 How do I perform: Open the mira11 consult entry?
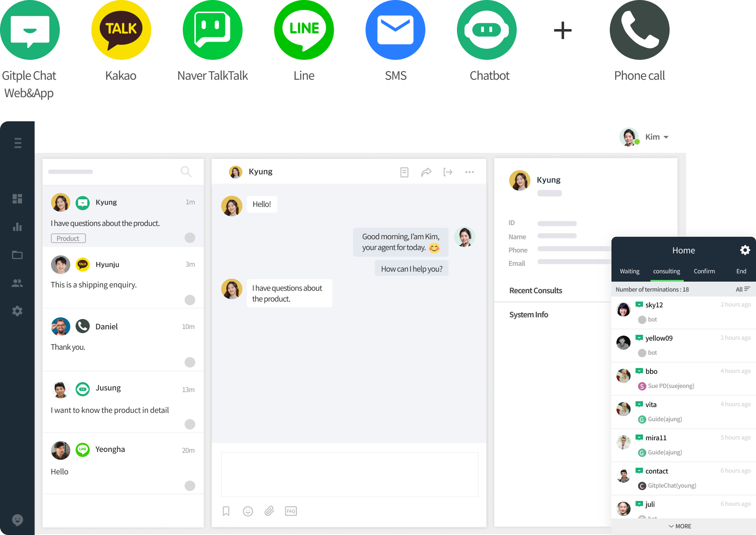click(684, 445)
